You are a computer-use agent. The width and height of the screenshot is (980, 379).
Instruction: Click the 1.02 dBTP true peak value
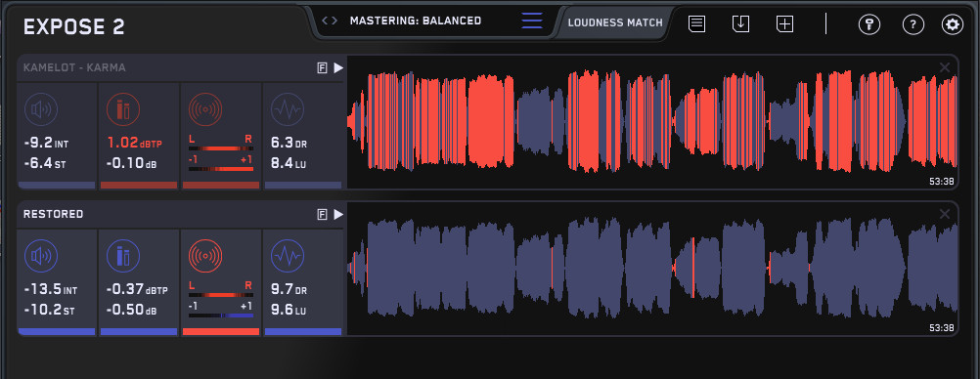click(134, 143)
